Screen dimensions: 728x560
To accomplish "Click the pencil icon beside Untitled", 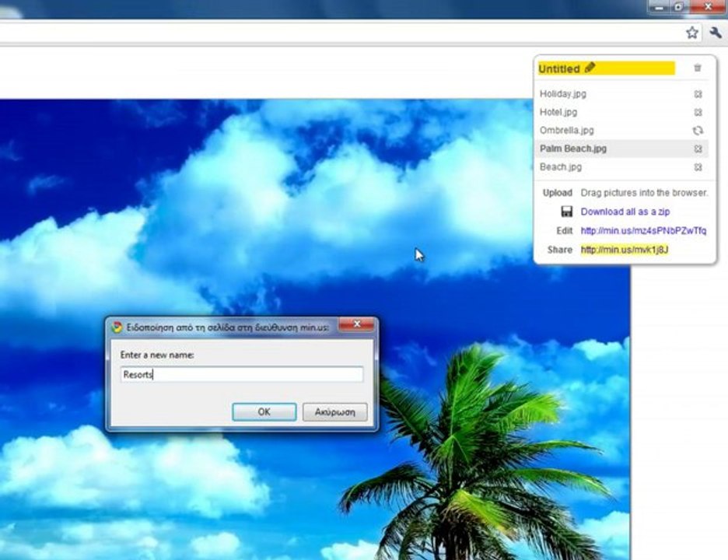I will 590,68.
